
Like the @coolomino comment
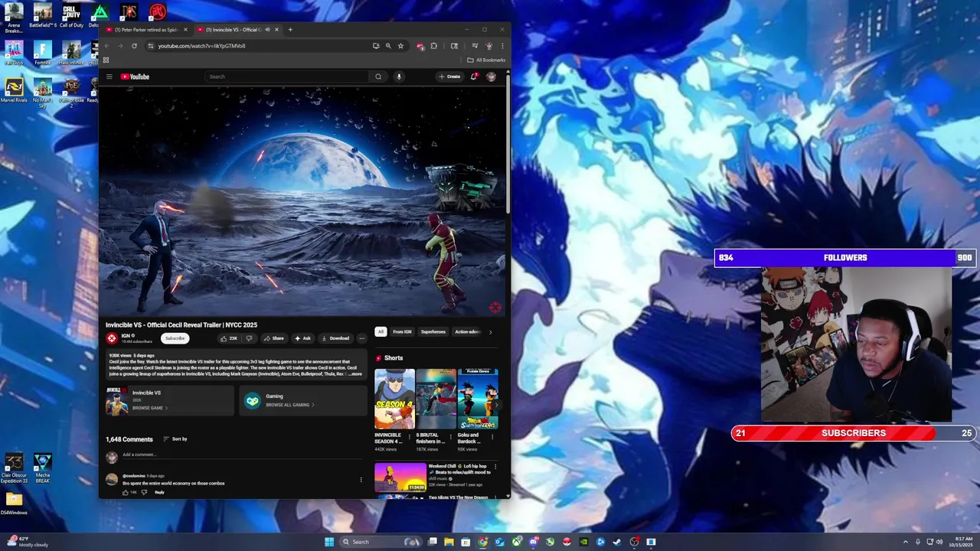[126, 492]
